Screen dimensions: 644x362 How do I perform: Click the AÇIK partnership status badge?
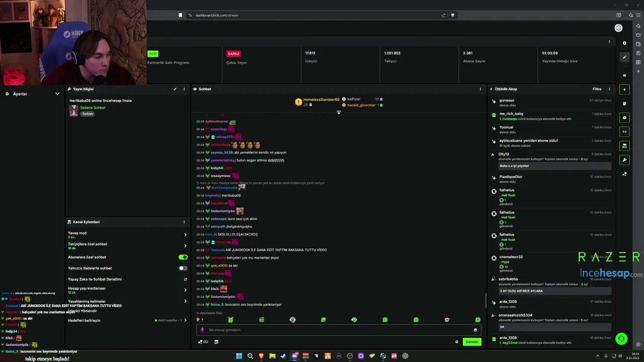coord(153,54)
